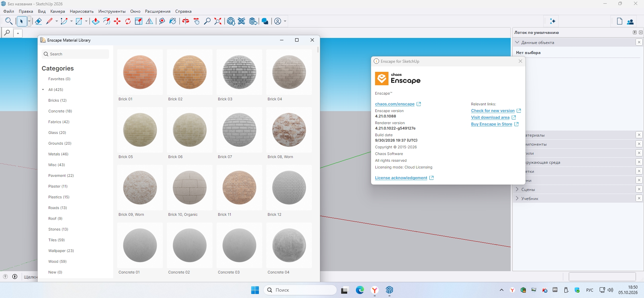Pick the Zoom magnifier tool
644x298 pixels.
point(207,21)
